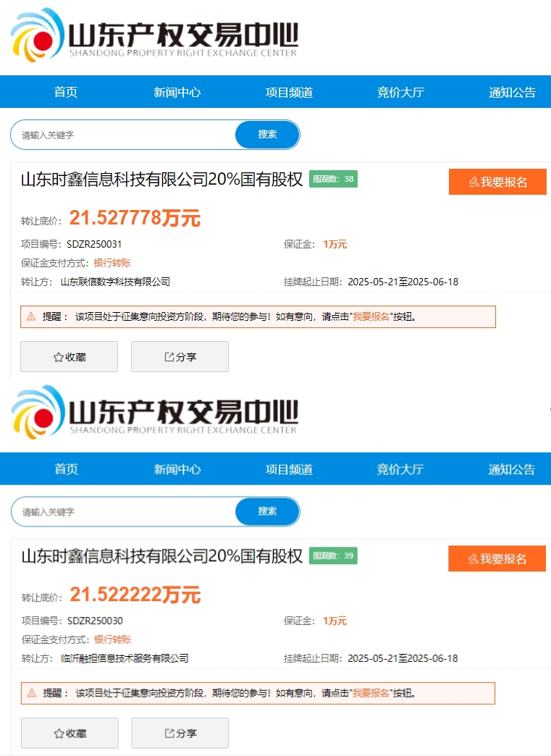Click 我要报名 button for project SDZR250030
Screen dimensions: 551x756
[x=497, y=558]
